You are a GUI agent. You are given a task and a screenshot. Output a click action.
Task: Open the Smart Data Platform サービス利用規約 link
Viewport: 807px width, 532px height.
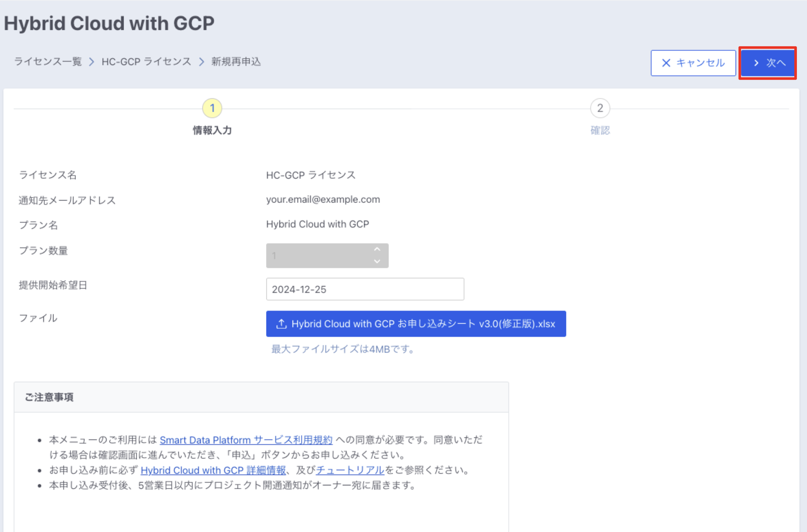[246, 440]
